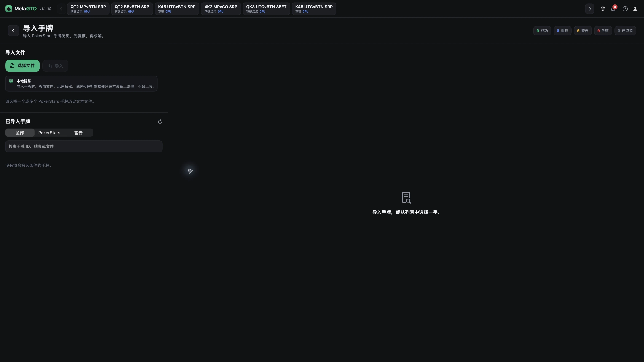Open the last K45 UTGvBTN SRP tab
Image resolution: width=644 pixels, height=362 pixels.
[314, 9]
